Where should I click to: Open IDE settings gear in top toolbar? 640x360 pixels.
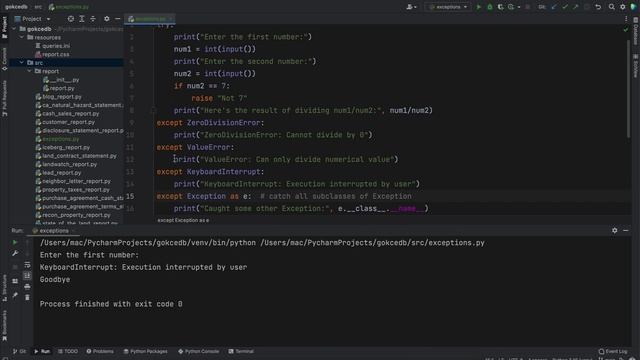click(x=623, y=7)
